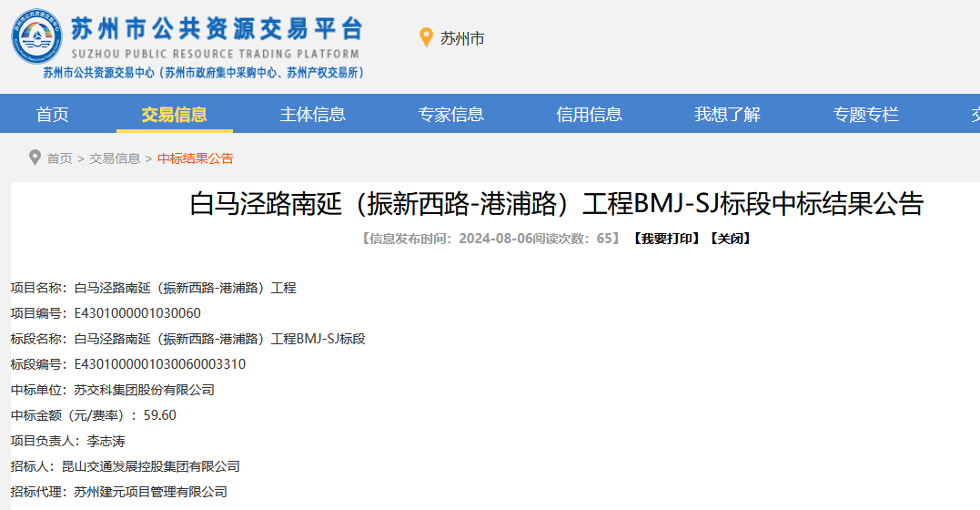980x510 pixels.
Task: Open the 我想了解 navigation item
Action: (727, 115)
